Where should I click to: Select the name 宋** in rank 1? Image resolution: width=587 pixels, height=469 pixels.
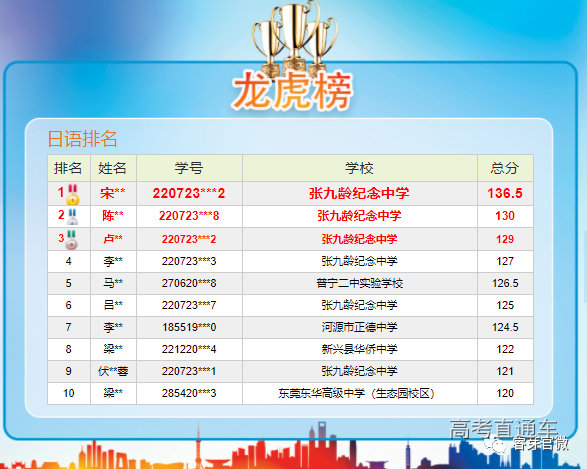(x=113, y=194)
